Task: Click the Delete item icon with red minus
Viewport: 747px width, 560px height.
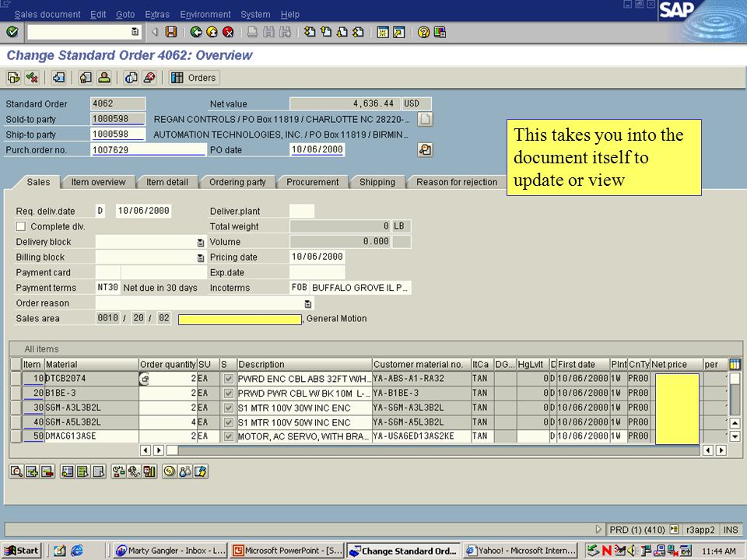Action: point(47,471)
